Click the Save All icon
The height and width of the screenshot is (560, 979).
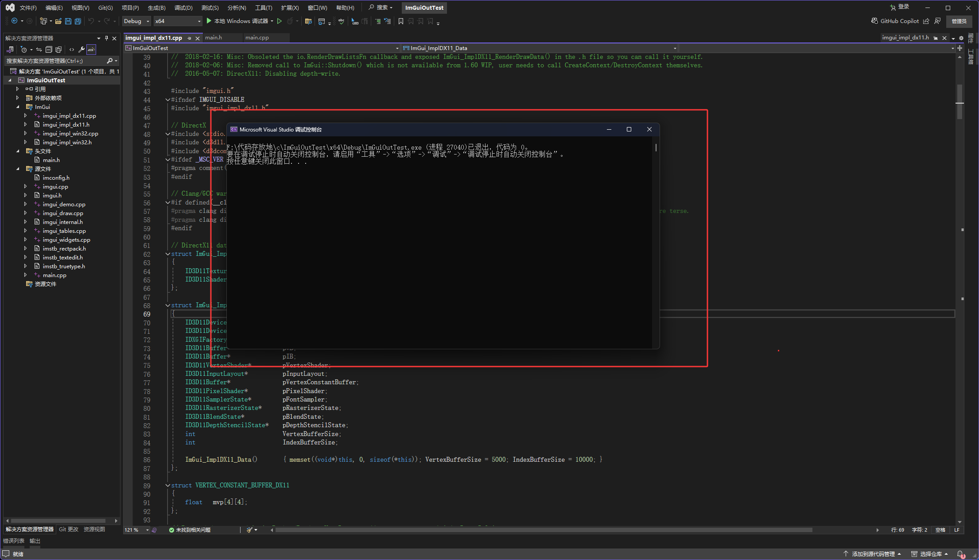point(78,21)
